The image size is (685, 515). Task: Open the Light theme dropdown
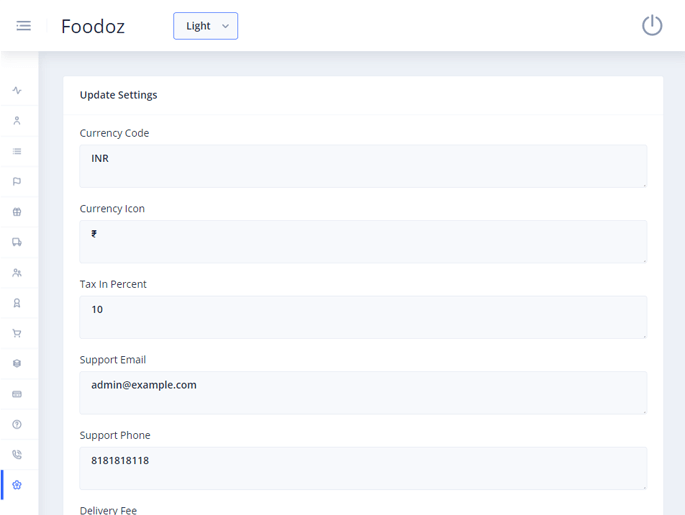[x=205, y=26]
